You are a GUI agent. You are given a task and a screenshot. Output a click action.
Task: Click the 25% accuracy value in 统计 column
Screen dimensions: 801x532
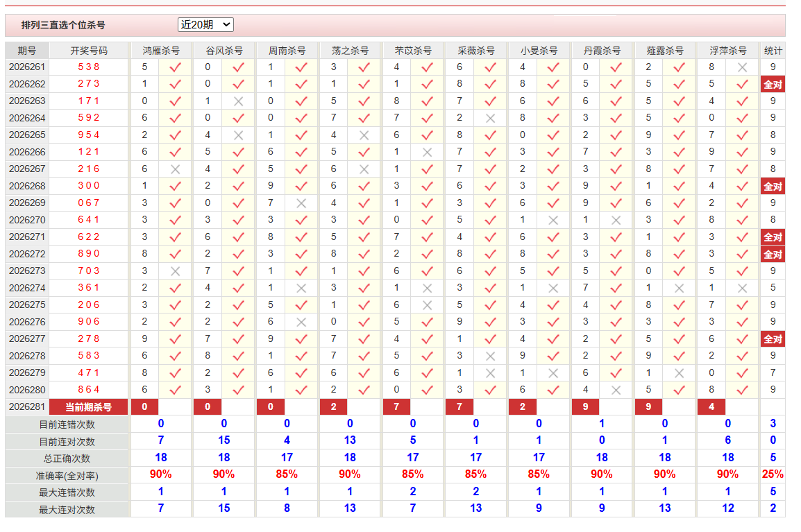[773, 474]
